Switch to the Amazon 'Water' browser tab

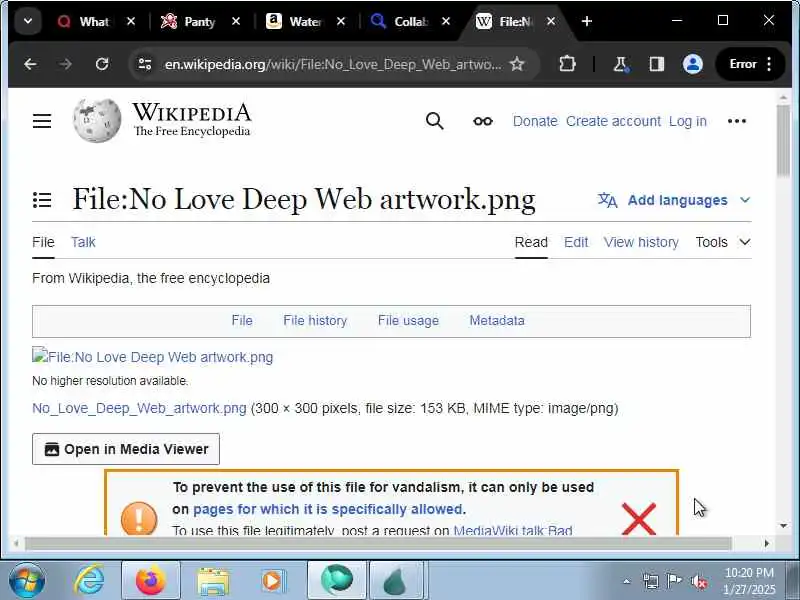click(x=305, y=22)
